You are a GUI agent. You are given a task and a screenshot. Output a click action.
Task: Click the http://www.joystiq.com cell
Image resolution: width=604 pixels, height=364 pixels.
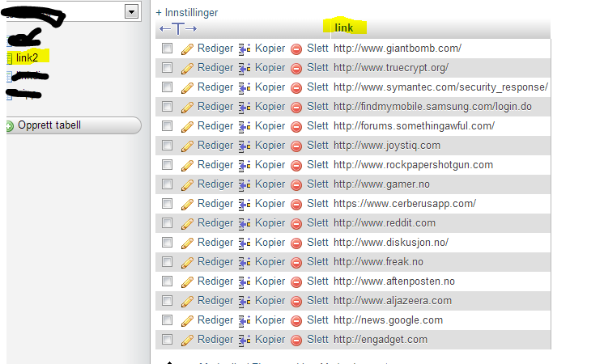tap(387, 145)
